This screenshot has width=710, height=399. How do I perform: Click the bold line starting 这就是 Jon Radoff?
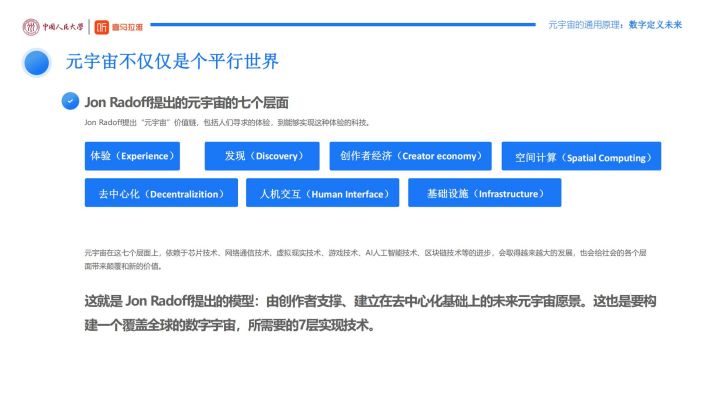[x=370, y=301]
